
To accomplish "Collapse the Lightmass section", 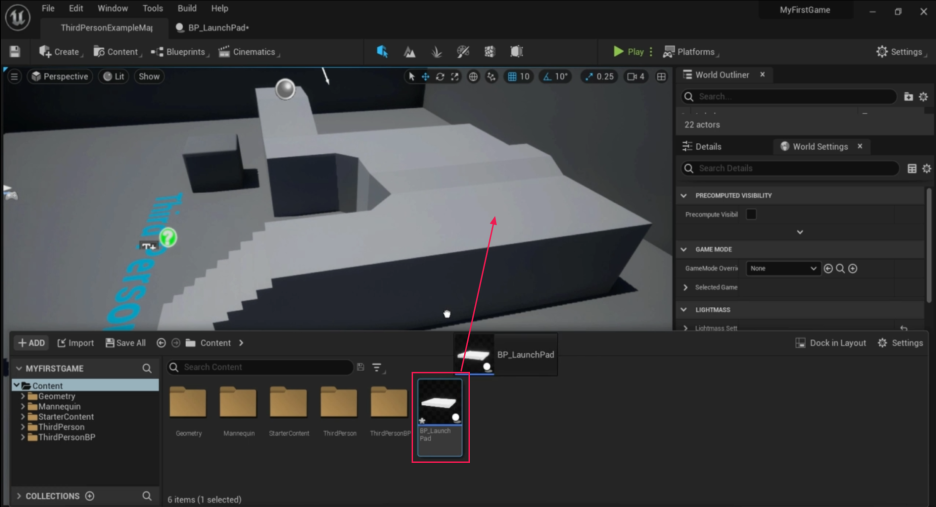I will coord(683,309).
